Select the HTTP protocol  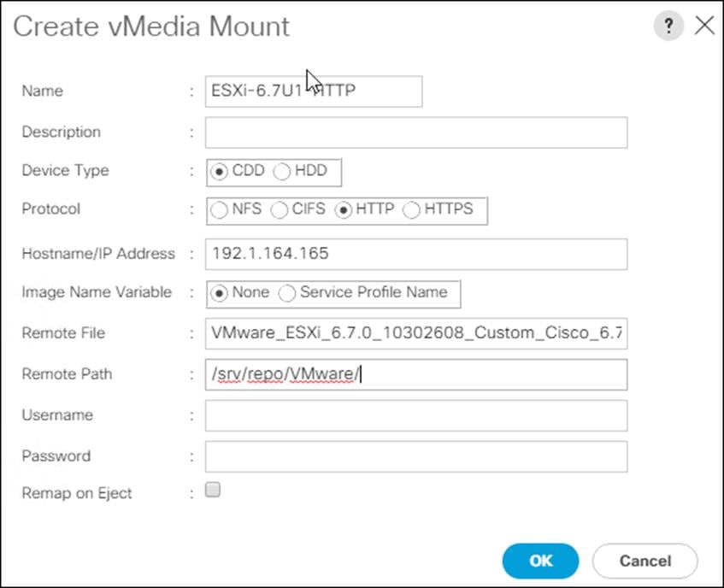click(x=342, y=210)
